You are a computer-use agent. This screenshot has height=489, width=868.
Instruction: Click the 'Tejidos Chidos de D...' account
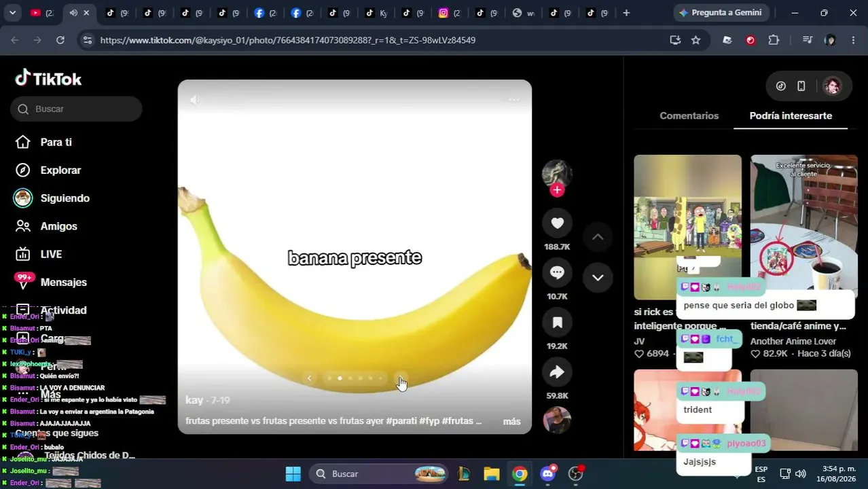[90, 455]
